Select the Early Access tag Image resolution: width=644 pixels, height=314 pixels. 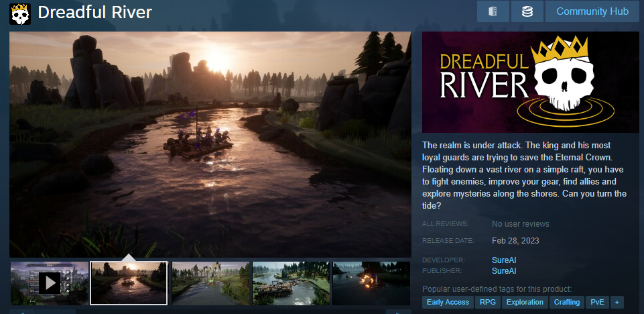coord(448,302)
